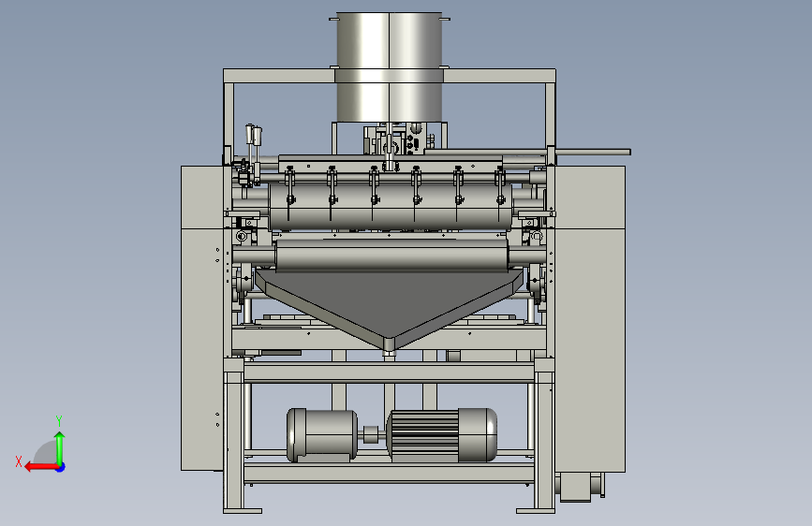
Task: Select the right side cover panel
Action: (590, 318)
